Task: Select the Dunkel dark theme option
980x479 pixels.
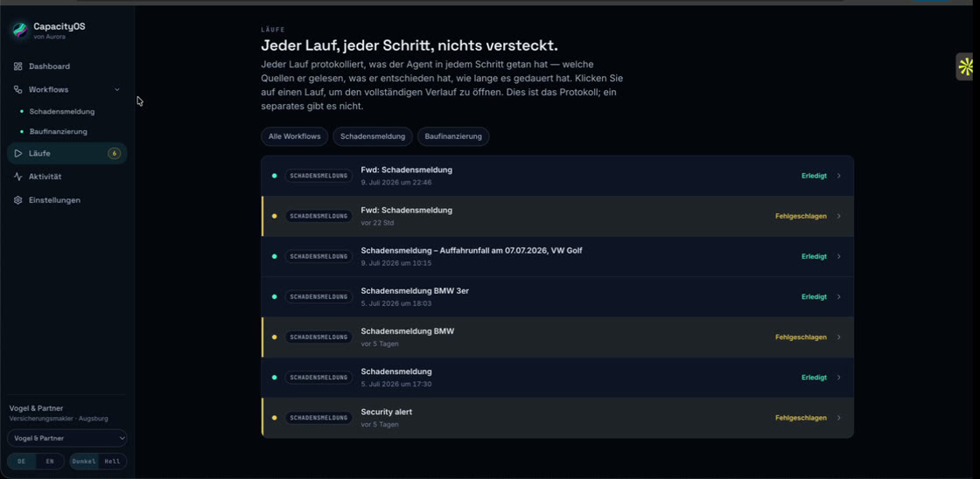Action: (x=84, y=462)
